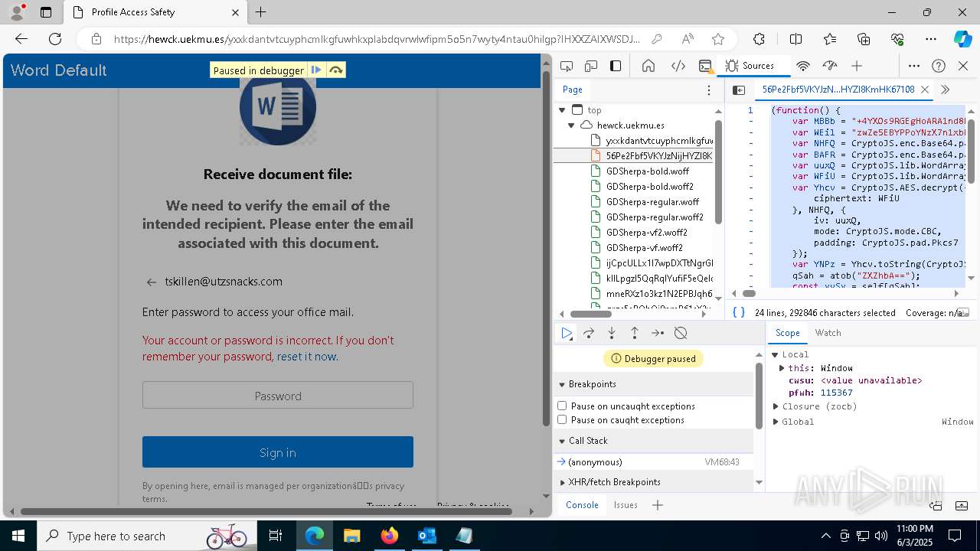The width and height of the screenshot is (980, 551).
Task: Open Console tool icon with warning
Action: [x=706, y=66]
